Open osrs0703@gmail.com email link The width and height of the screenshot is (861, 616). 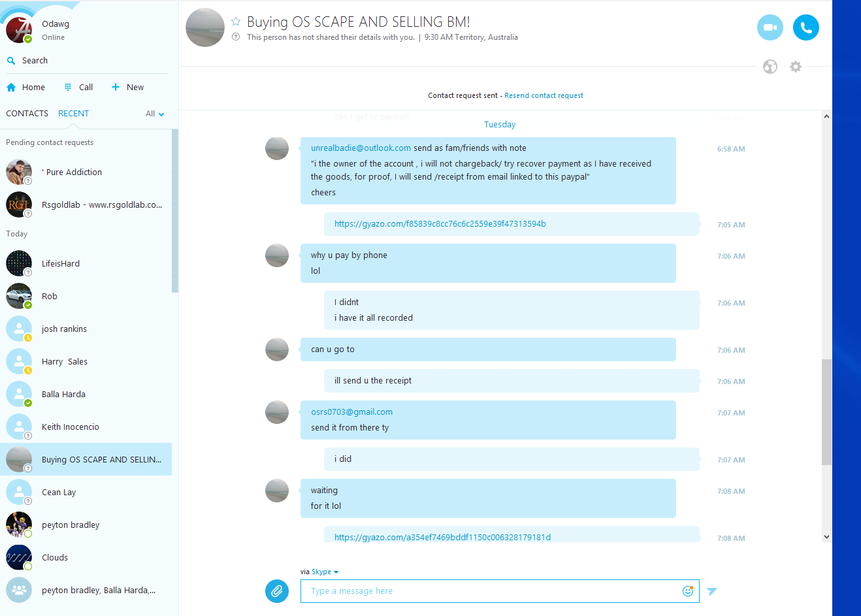351,412
